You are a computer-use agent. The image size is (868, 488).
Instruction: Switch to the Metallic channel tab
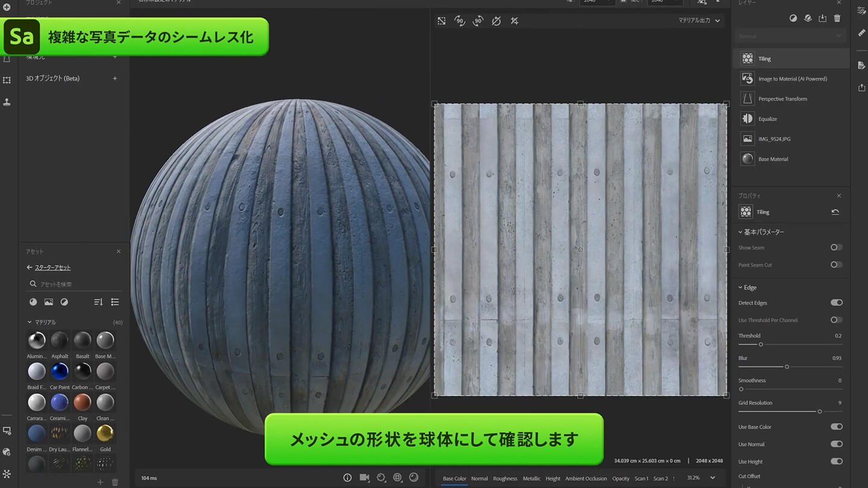click(x=532, y=478)
